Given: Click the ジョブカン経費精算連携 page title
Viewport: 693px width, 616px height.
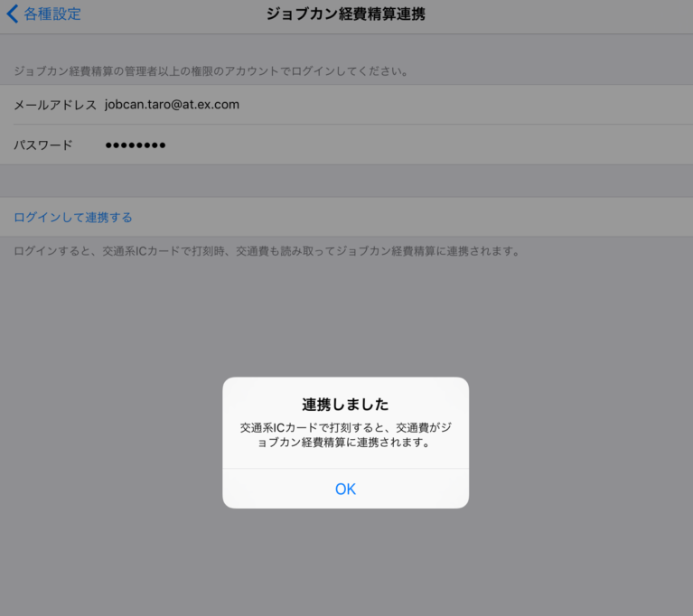Looking at the screenshot, I should 346,14.
